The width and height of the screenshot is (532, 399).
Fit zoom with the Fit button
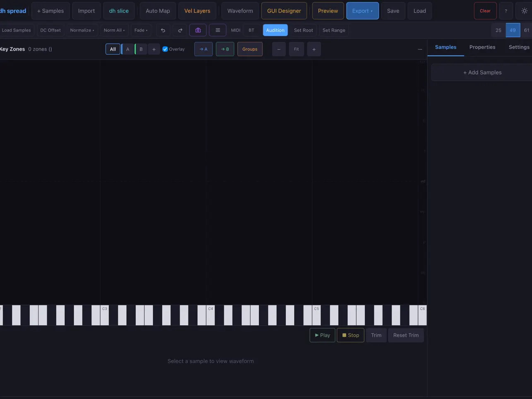click(x=296, y=49)
